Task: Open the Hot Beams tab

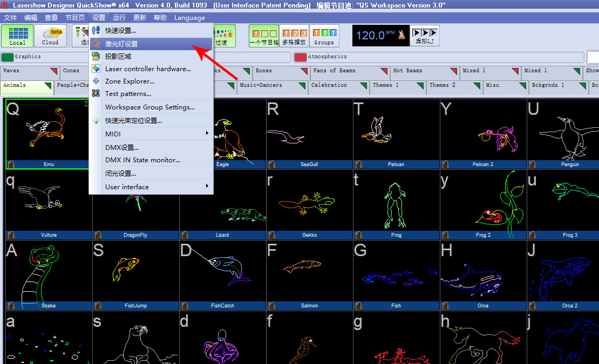Action: pos(424,72)
